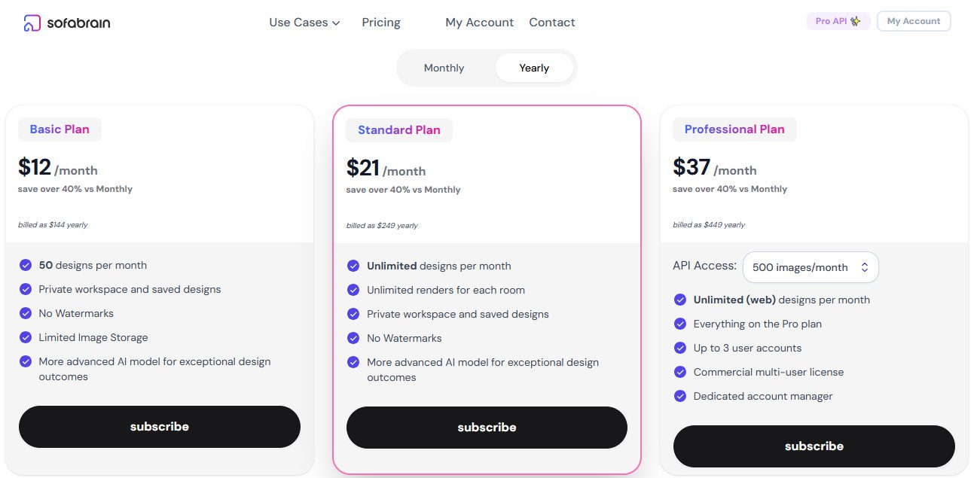This screenshot has width=980, height=478.
Task: Subscribe to the Standard Plan
Action: pos(486,427)
